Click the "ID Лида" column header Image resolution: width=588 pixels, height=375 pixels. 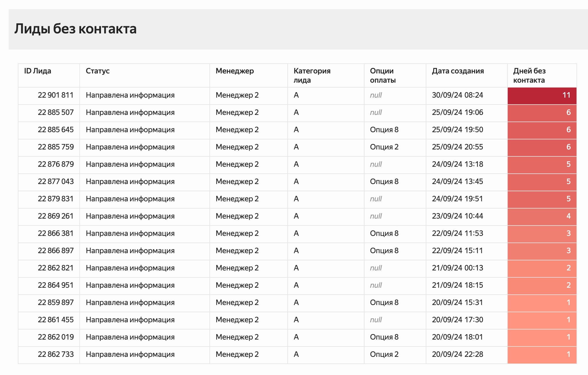pyautogui.click(x=38, y=71)
